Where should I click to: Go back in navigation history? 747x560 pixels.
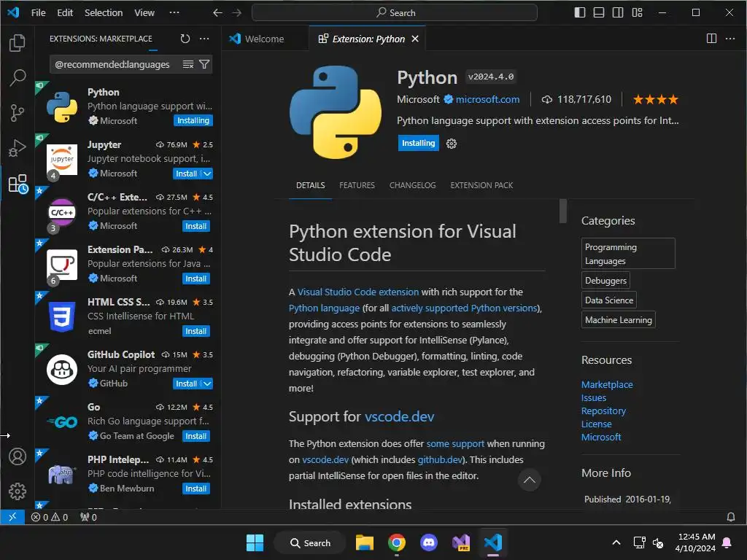tap(217, 13)
